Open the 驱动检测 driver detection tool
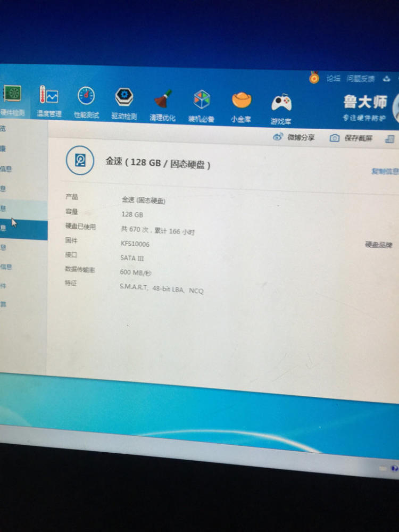 tap(124, 104)
